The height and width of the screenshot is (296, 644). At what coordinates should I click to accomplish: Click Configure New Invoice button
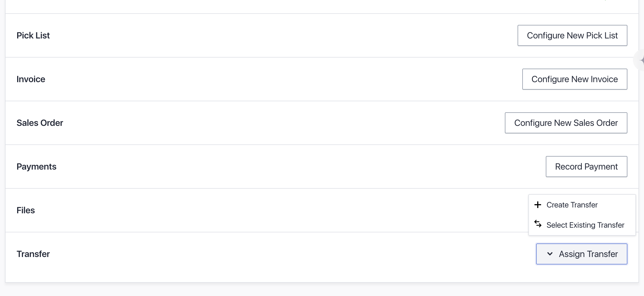pyautogui.click(x=575, y=79)
